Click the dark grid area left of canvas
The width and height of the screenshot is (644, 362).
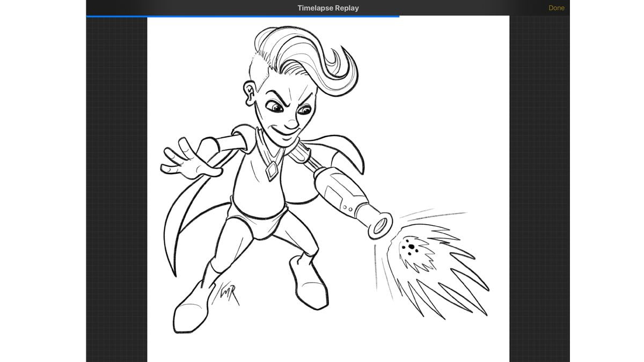[116, 188]
